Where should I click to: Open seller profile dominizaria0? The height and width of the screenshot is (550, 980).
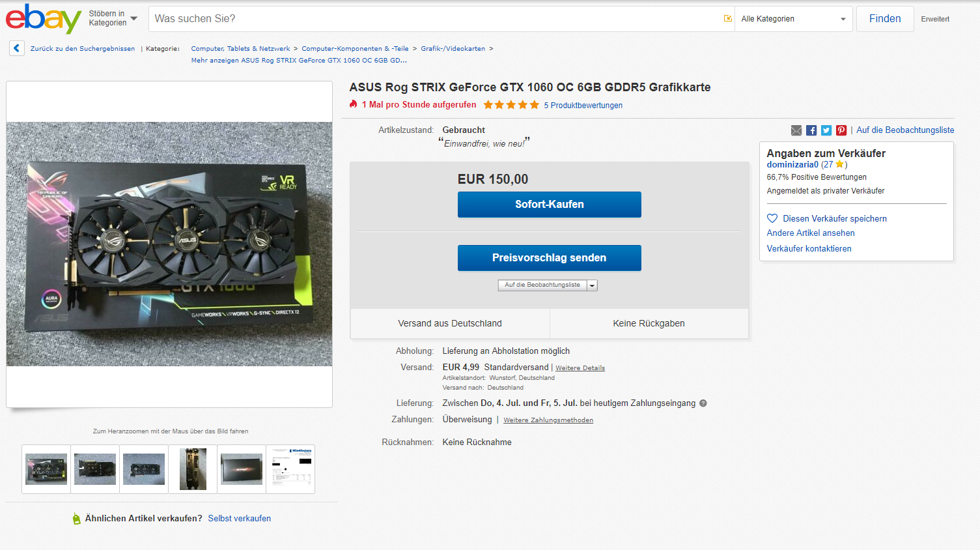792,165
